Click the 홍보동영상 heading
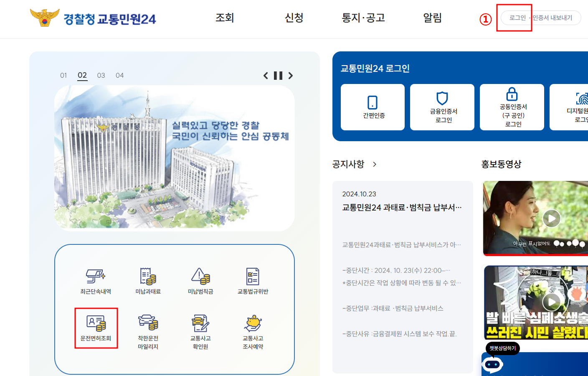 pyautogui.click(x=502, y=164)
